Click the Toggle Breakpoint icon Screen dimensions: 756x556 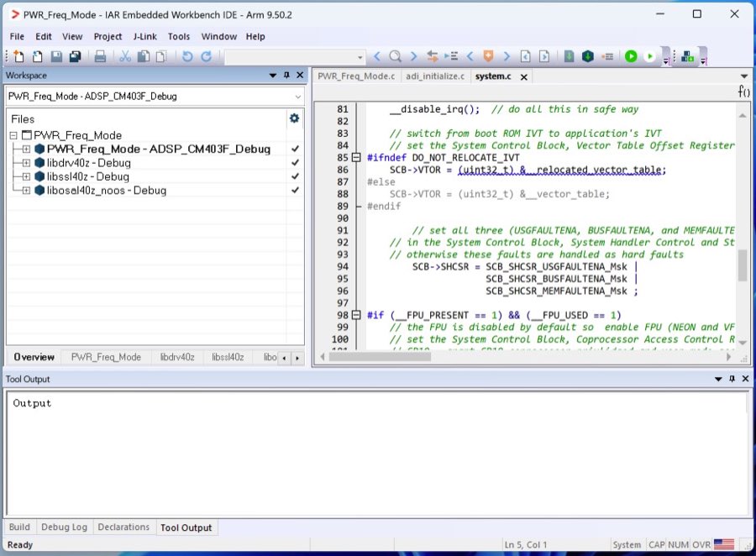tap(607, 56)
